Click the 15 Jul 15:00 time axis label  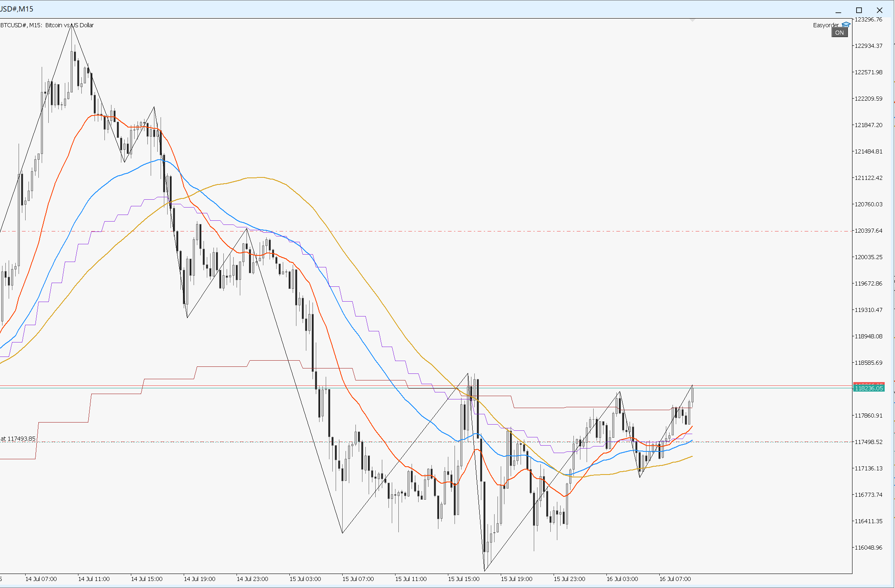464,579
